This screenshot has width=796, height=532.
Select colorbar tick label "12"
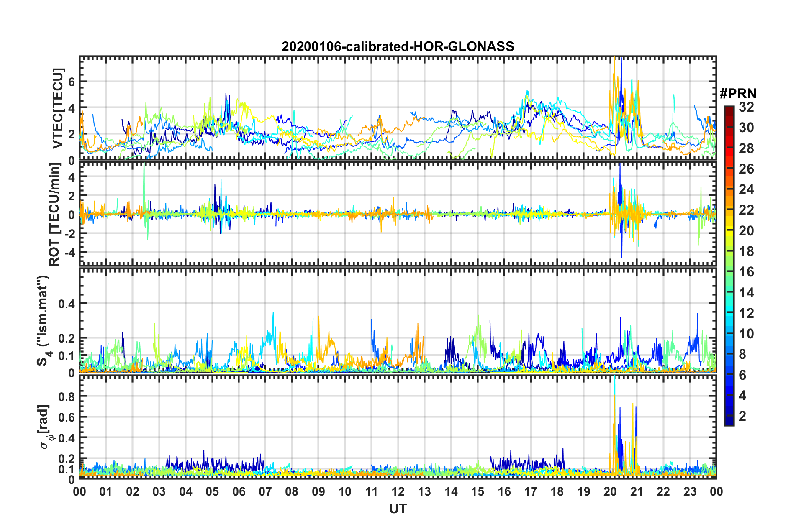tap(747, 313)
